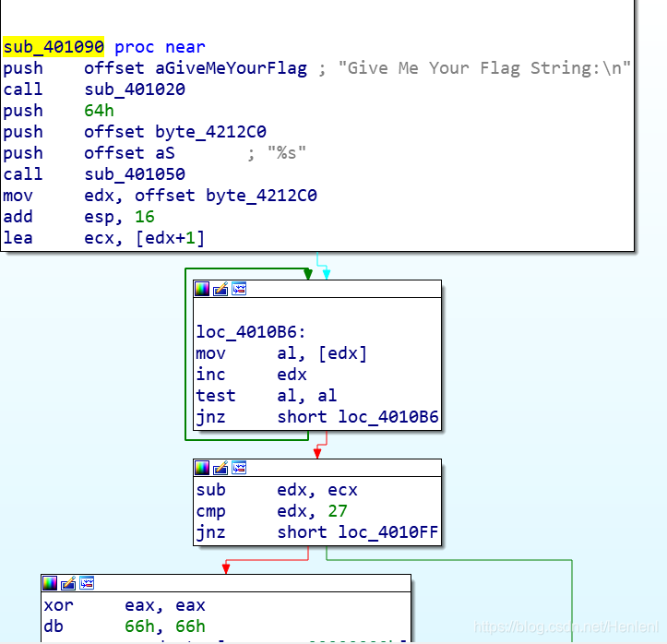Click group-nodes icon in 'sub edx, ecx' block
667x644 pixels.
(x=239, y=468)
